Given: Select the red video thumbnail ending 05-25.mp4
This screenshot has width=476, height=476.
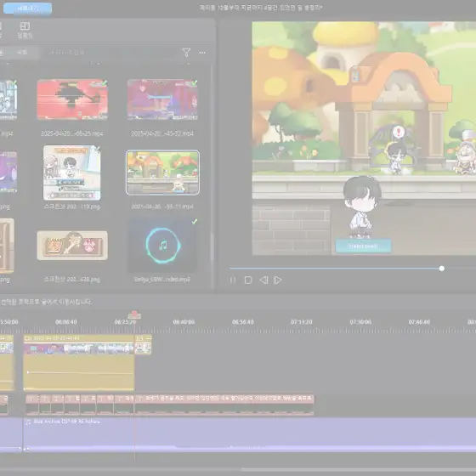Looking at the screenshot, I should 72,99.
